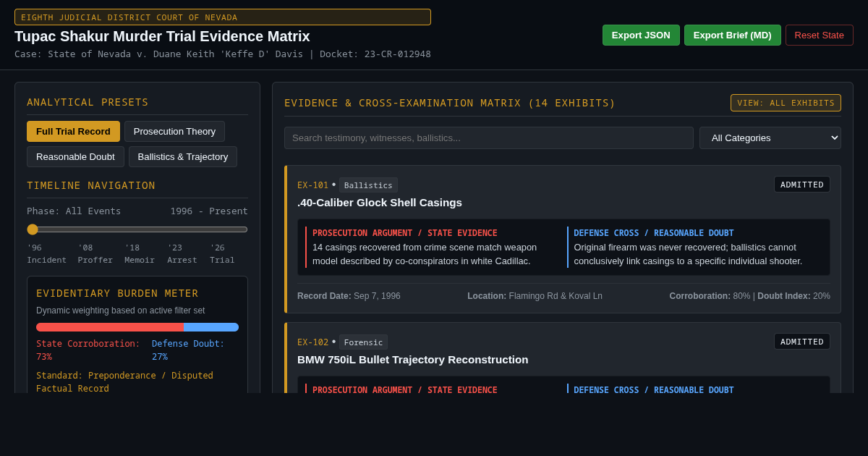Click 'Dynamic weighting based on active filter set'
The image size is (868, 456).
click(x=121, y=311)
